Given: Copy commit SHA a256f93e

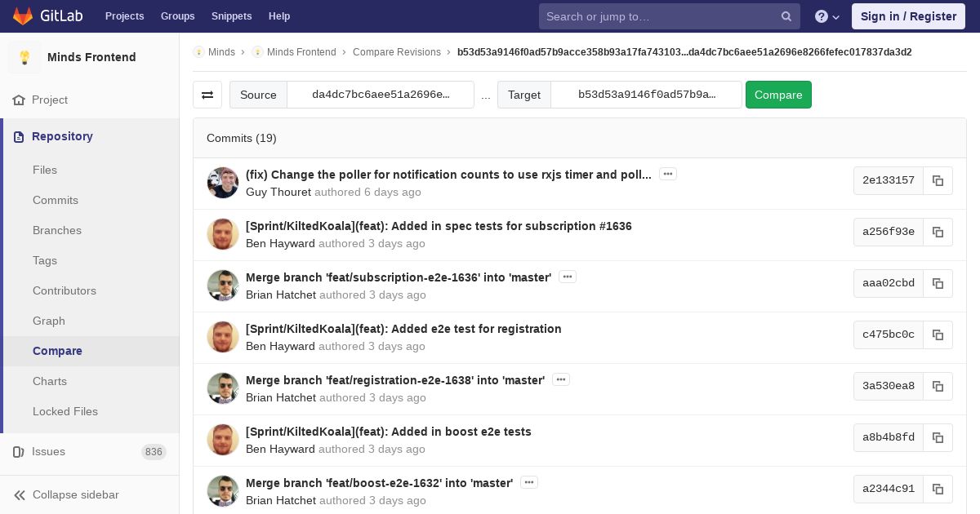Looking at the screenshot, I should pyautogui.click(x=938, y=232).
